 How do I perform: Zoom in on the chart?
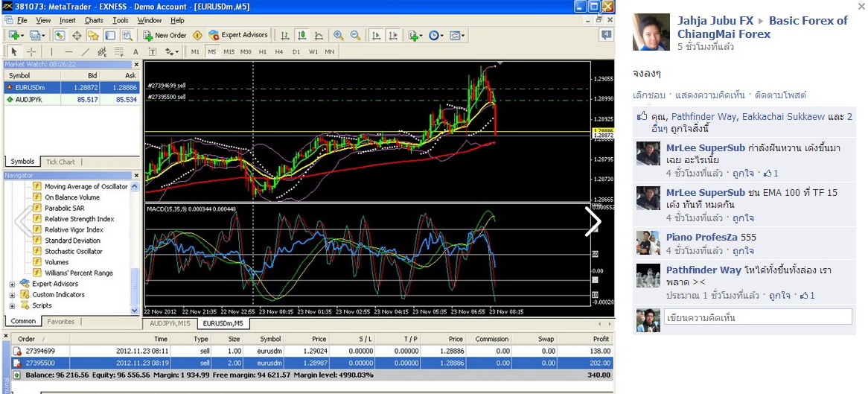click(338, 35)
